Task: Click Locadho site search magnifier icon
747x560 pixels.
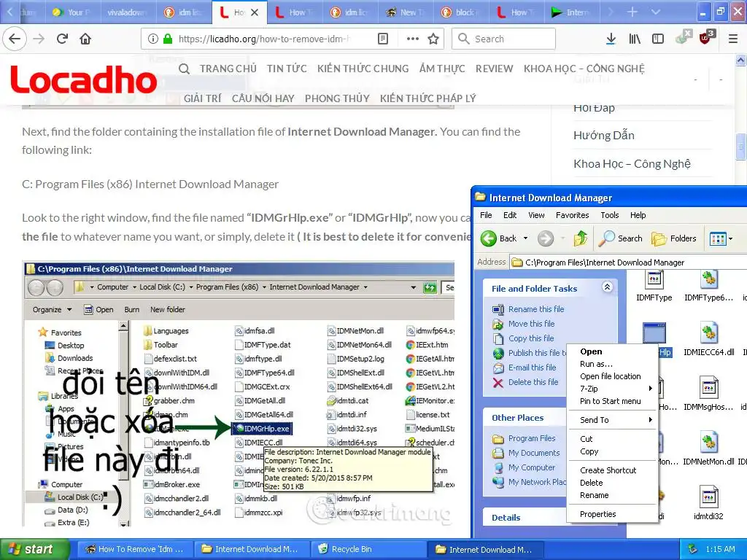Action: [184, 69]
